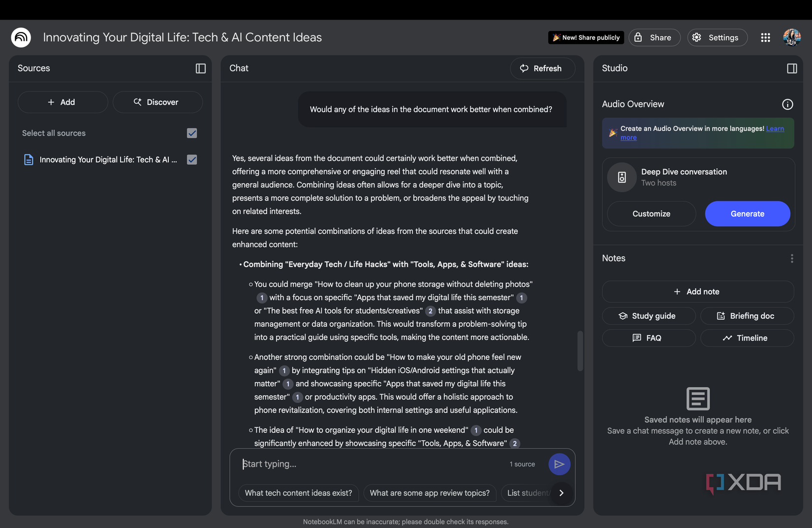Generate the Deep Dive conversation
This screenshot has width=812, height=528.
[747, 214]
